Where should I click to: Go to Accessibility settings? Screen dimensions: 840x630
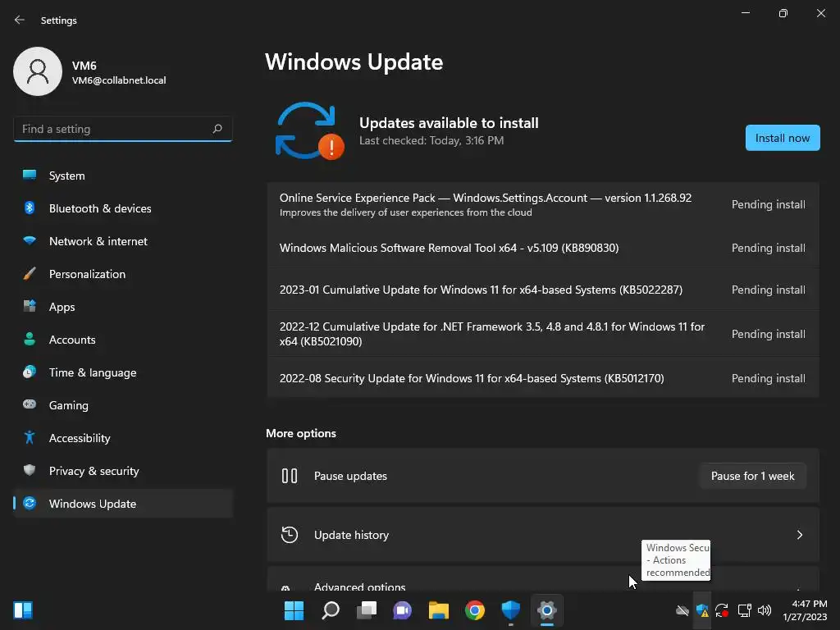(x=123, y=438)
